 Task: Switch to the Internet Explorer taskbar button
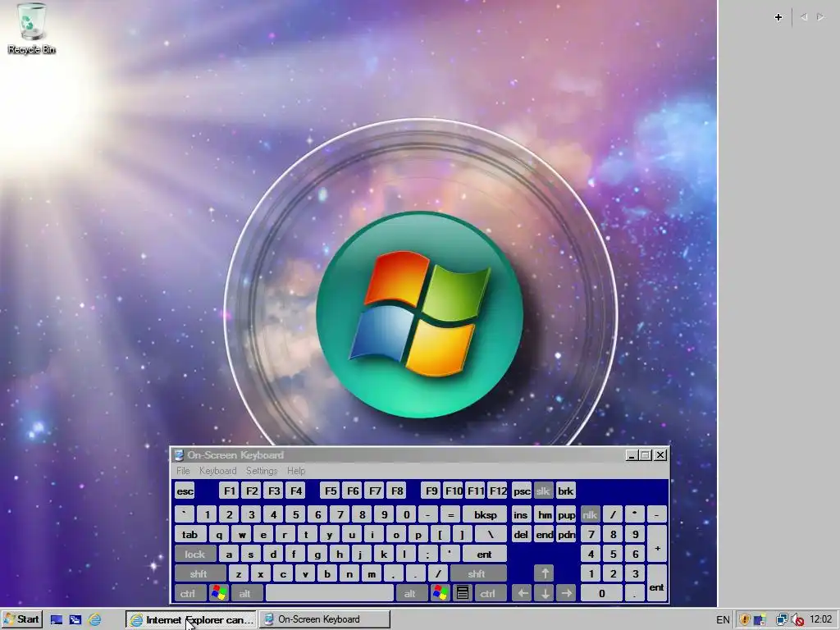pyautogui.click(x=191, y=619)
